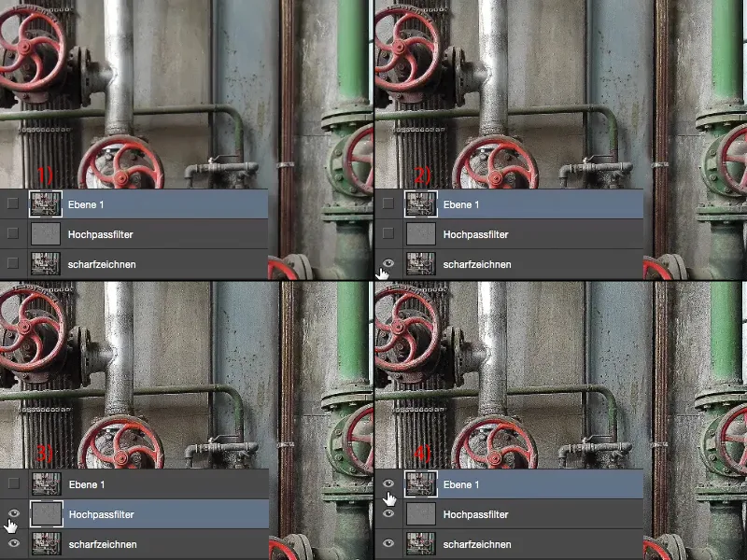The height and width of the screenshot is (560, 747).
Task: Select the 'Ebene 1' layer name in panel 1
Action: 86,204
